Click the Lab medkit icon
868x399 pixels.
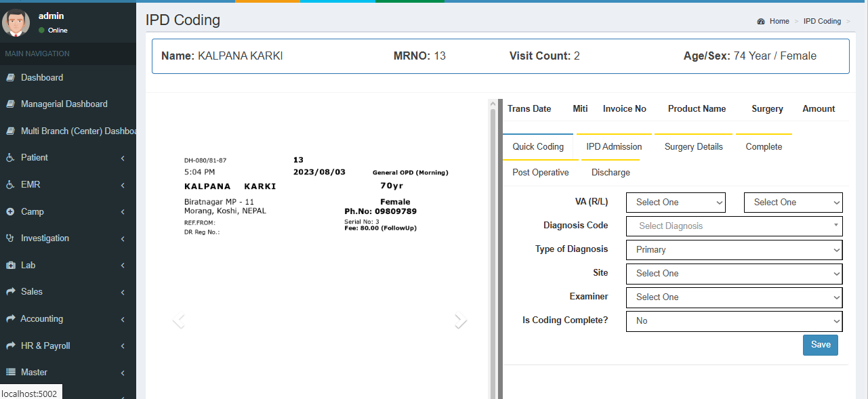click(10, 266)
